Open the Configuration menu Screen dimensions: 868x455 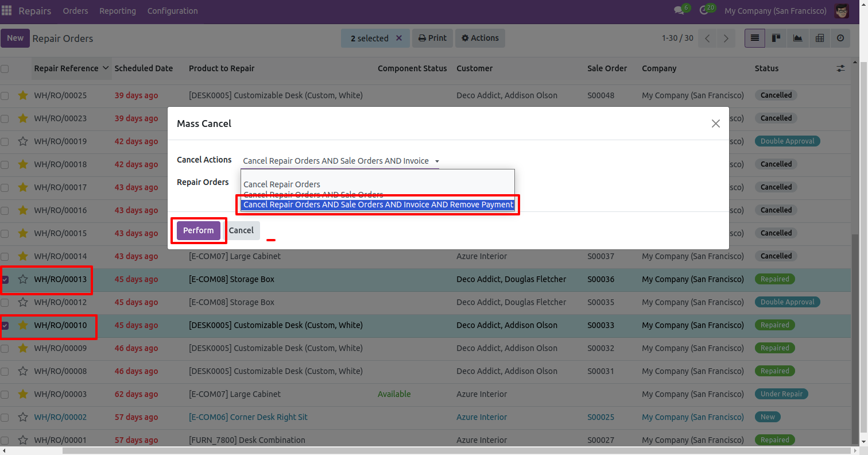coord(172,11)
